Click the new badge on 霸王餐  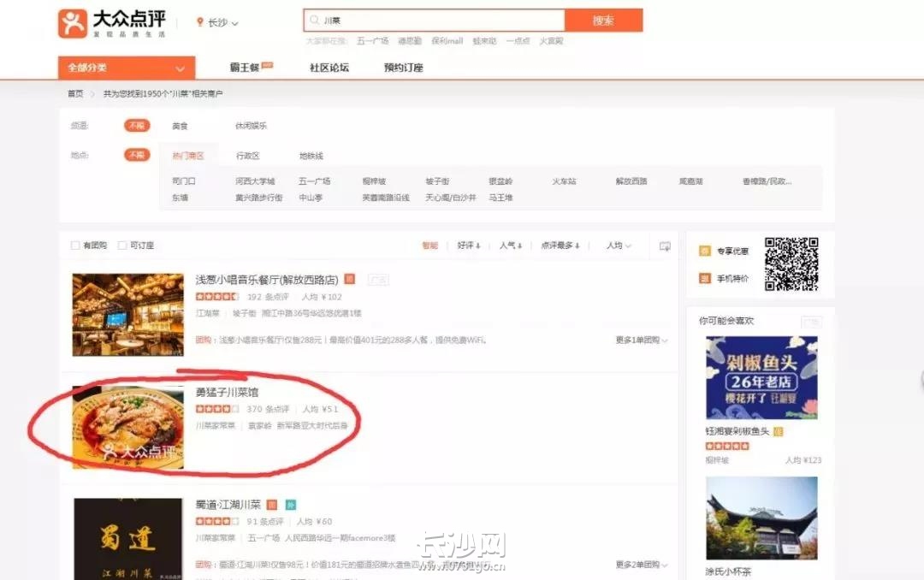[x=267, y=65]
